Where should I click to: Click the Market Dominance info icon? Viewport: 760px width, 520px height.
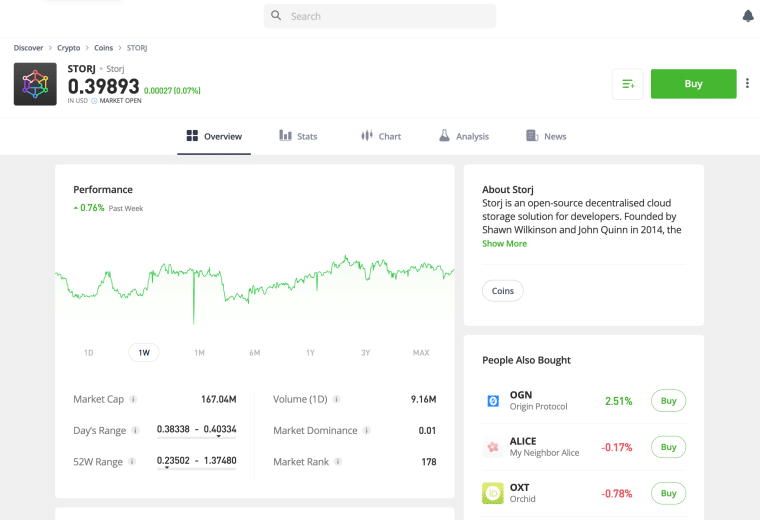pos(366,430)
